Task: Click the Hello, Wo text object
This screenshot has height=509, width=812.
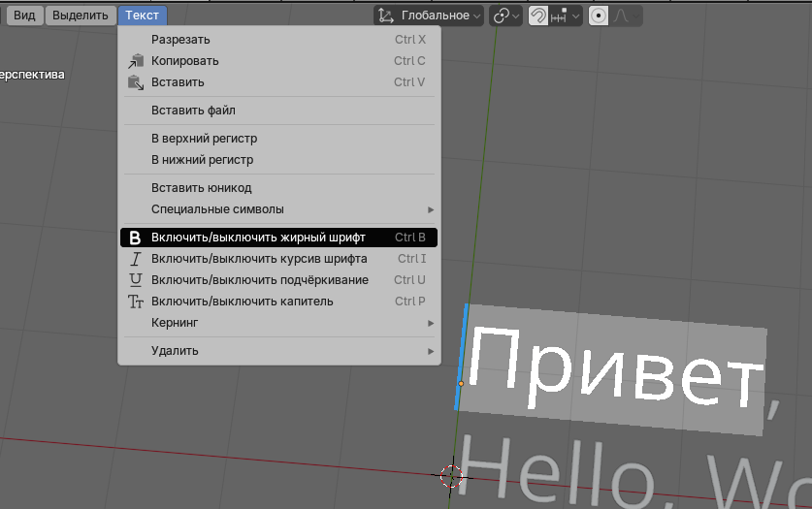Action: [634, 473]
